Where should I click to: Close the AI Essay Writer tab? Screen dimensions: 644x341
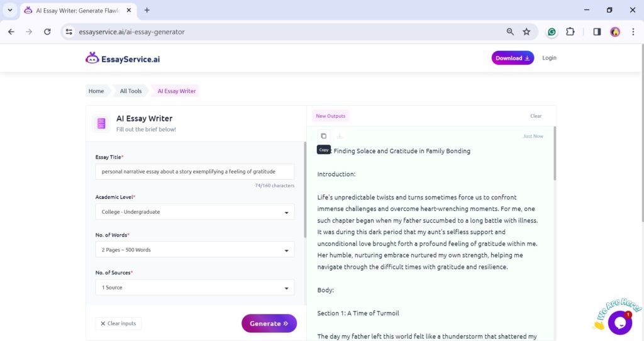click(x=128, y=10)
